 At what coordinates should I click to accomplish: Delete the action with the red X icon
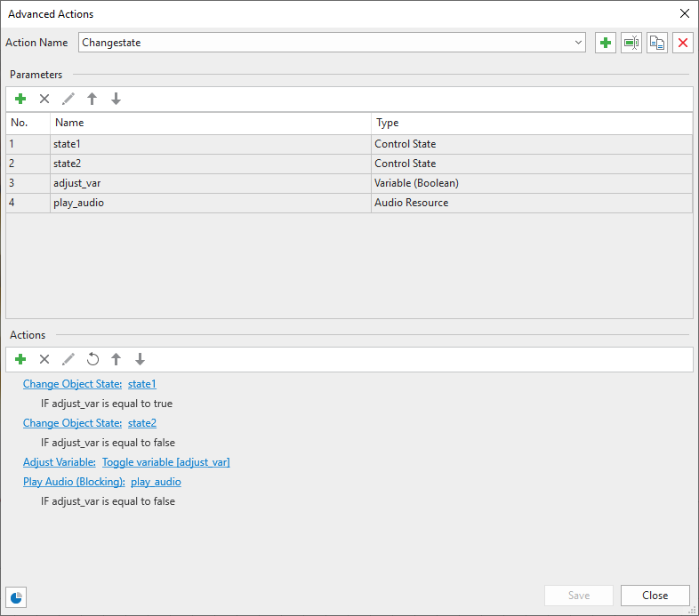(682, 43)
